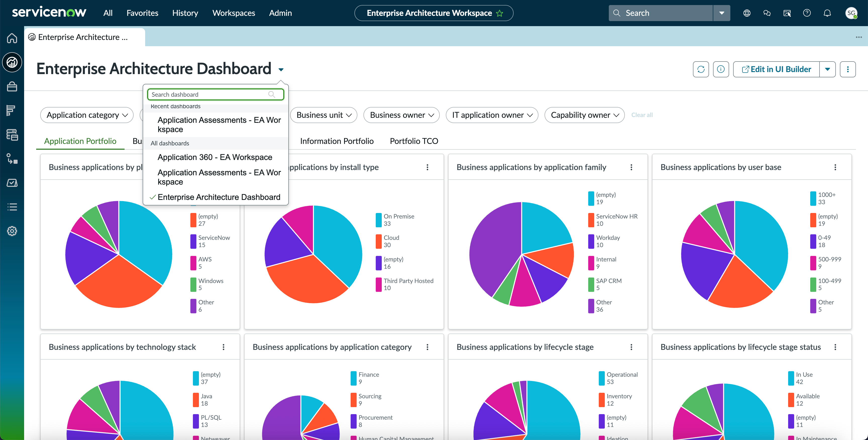Open the workflow nodes icon in sidebar
Image resolution: width=868 pixels, height=440 pixels.
pos(12,159)
